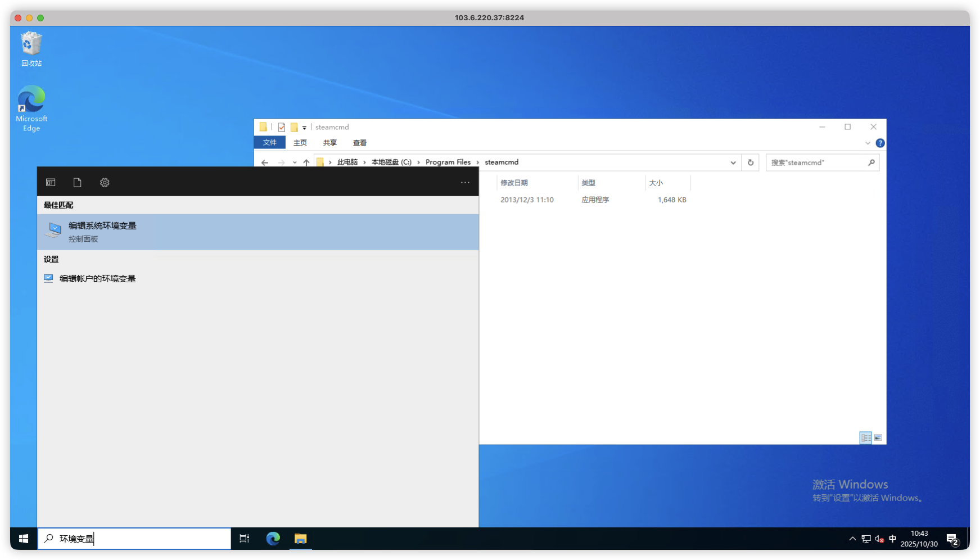Switch to the 共享 ribbon tab
Viewport: 980px width, 560px height.
pyautogui.click(x=330, y=143)
